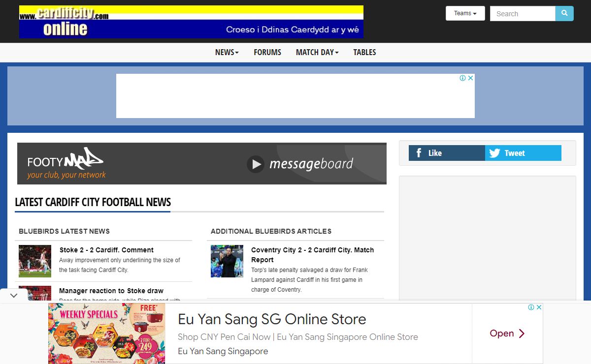Open the Forums page

267,52
